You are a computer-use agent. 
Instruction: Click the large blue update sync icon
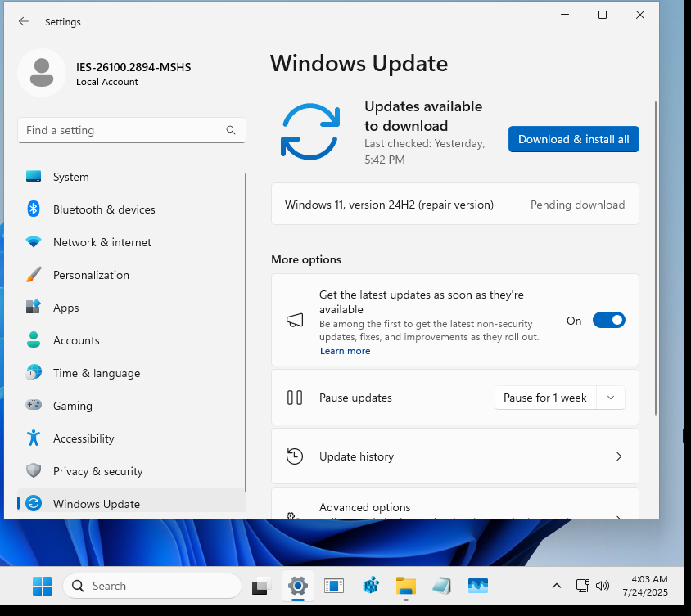[x=310, y=132]
